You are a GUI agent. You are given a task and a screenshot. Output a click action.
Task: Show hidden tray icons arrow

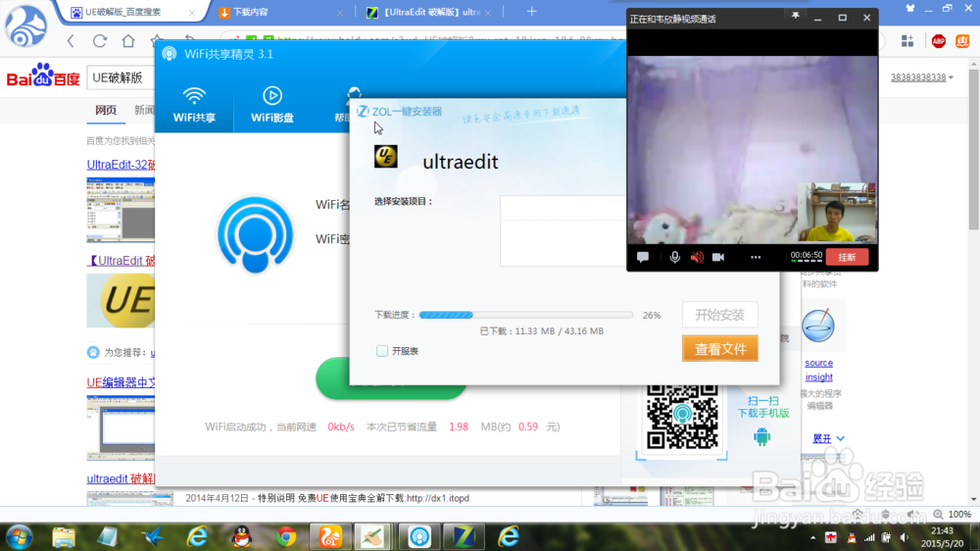point(812,538)
